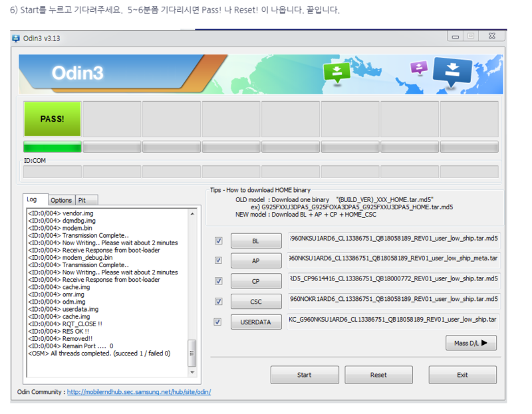Browse for CSC firmware file

pyautogui.click(x=256, y=302)
